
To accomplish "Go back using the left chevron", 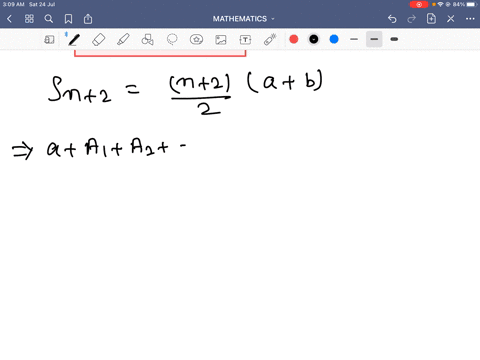I will point(9,19).
